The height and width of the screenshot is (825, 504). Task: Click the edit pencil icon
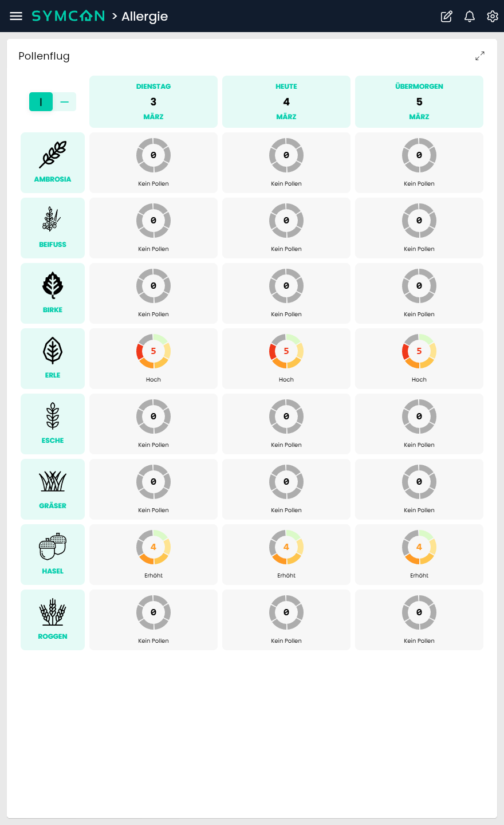tap(447, 16)
